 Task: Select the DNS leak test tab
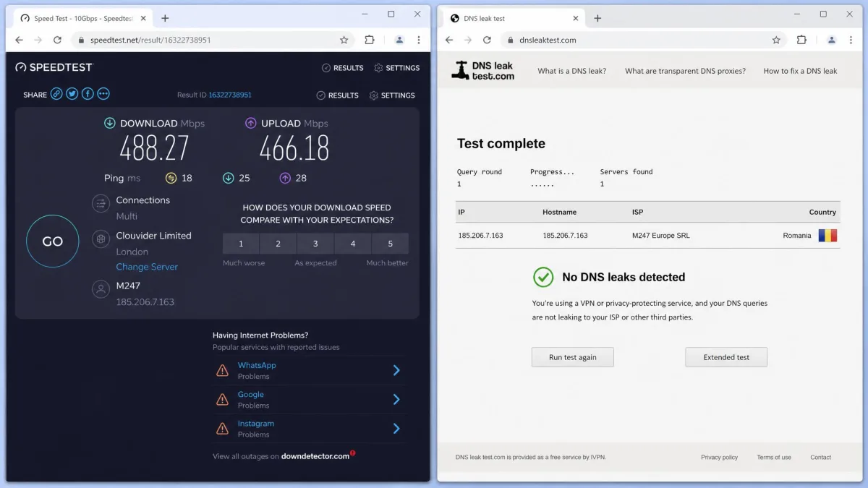[514, 18]
